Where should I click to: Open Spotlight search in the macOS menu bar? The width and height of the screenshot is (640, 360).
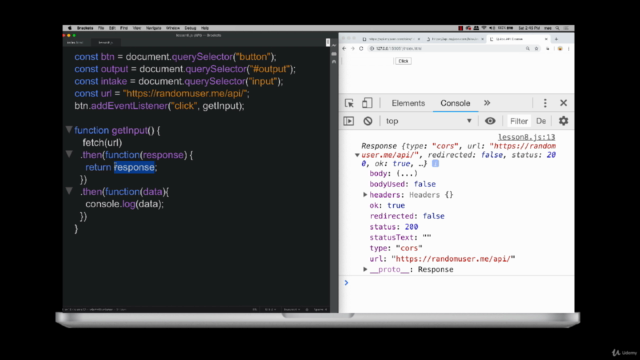click(x=557, y=28)
